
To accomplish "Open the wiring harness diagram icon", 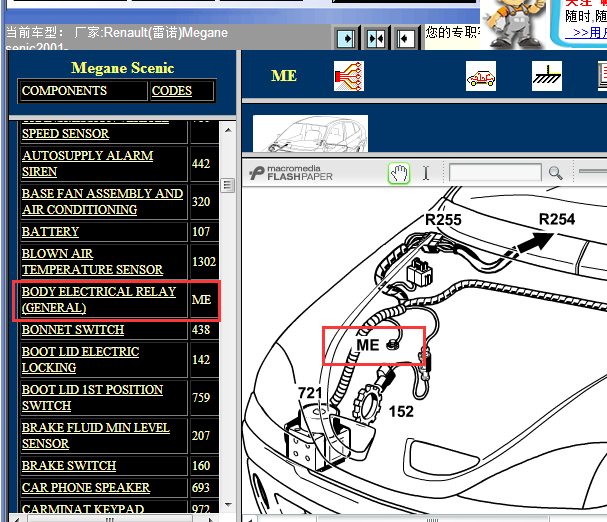I will pyautogui.click(x=349, y=76).
